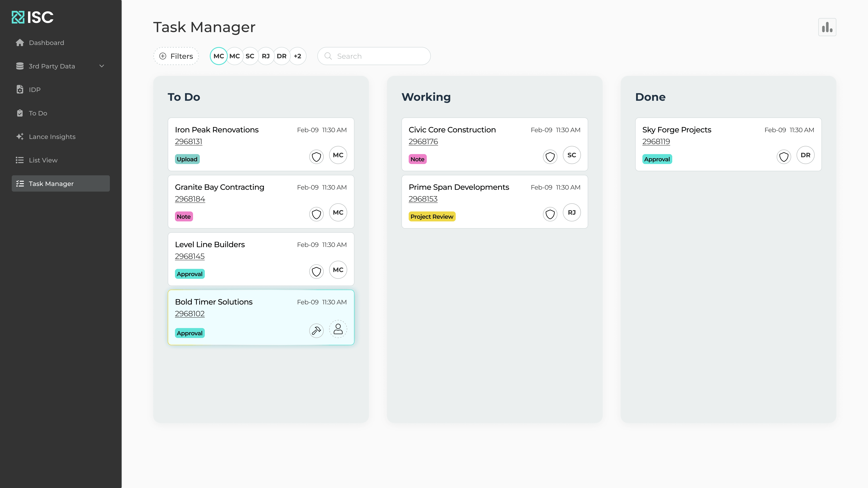Click the Dashboard home icon
This screenshot has height=488, width=868.
coord(20,43)
